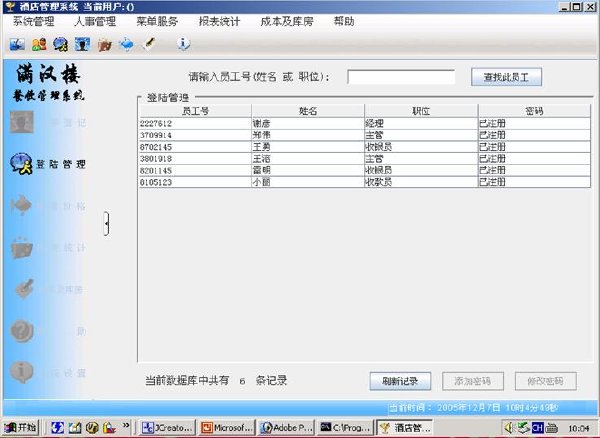The image size is (600, 438).
Task: Open the info 'i' toolbar icon
Action: 183,44
